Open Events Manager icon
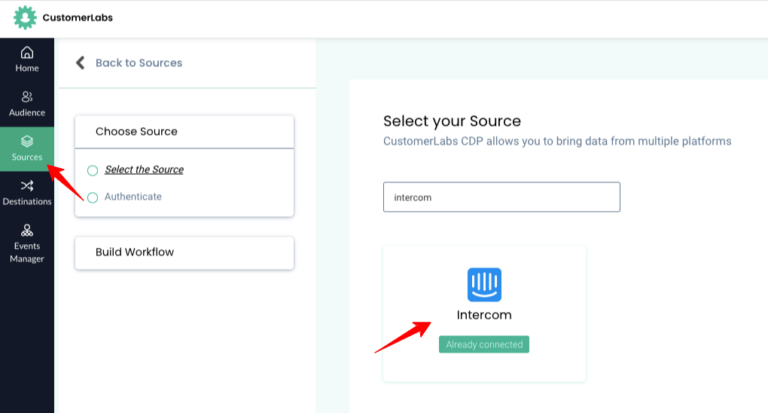Screen dimensions: 768x413 click(x=27, y=230)
